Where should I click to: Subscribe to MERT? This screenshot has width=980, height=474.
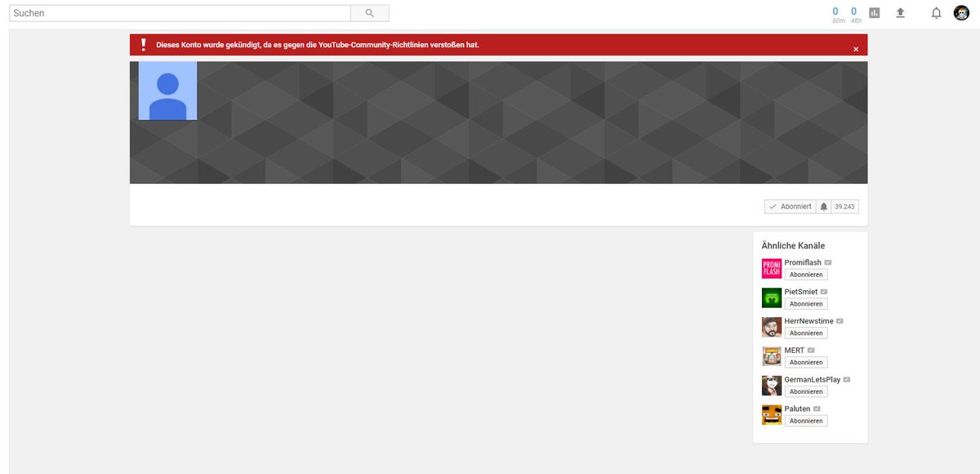point(806,362)
